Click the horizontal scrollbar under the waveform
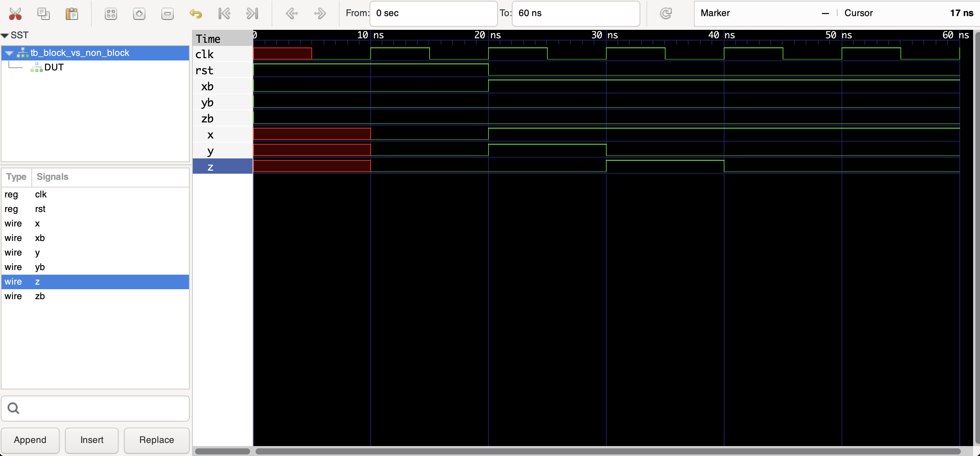 click(608, 451)
